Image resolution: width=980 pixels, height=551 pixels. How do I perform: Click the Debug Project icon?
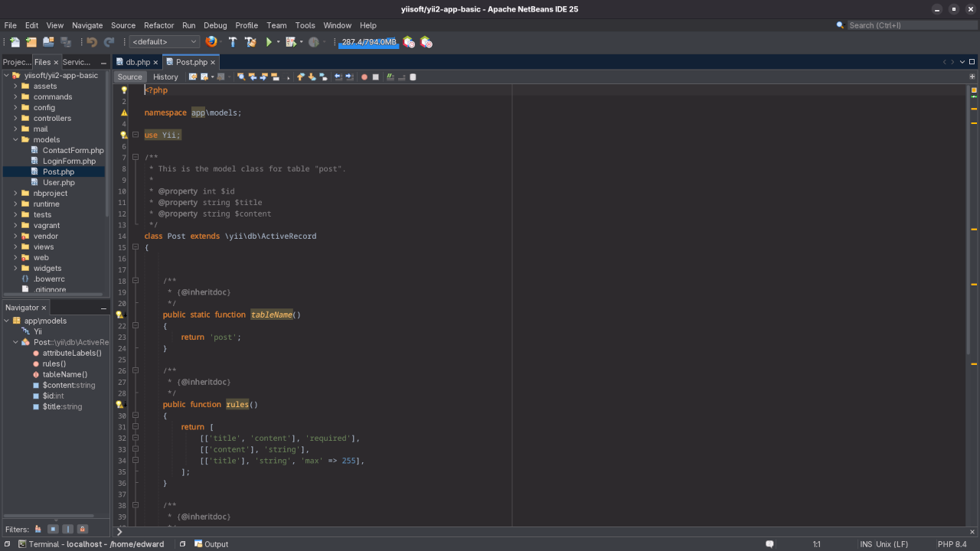point(291,42)
